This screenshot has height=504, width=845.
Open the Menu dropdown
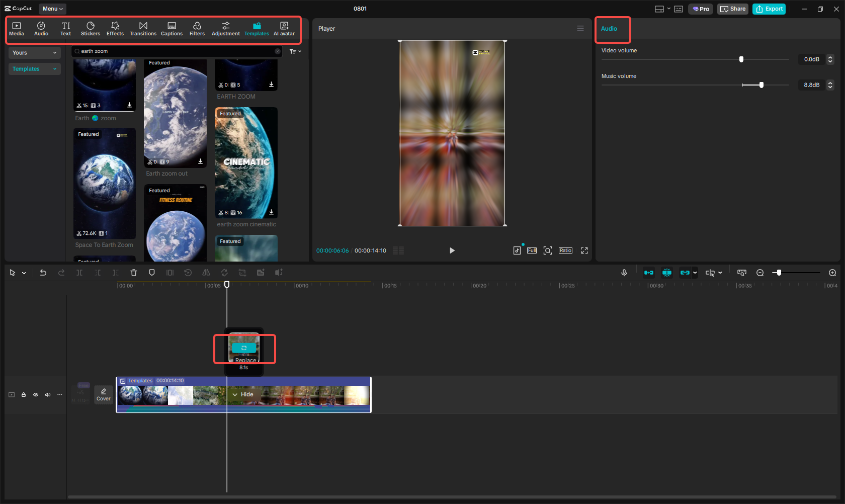tap(52, 9)
